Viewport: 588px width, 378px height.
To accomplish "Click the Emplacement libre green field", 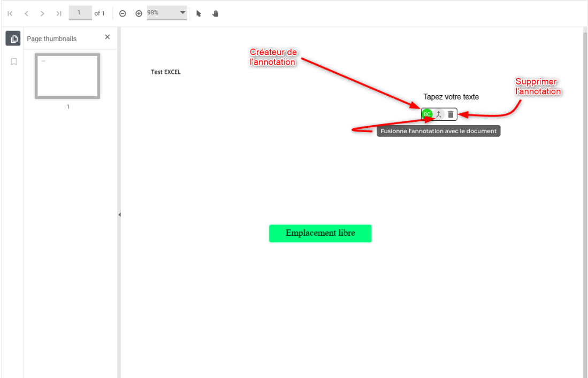I will coord(320,234).
